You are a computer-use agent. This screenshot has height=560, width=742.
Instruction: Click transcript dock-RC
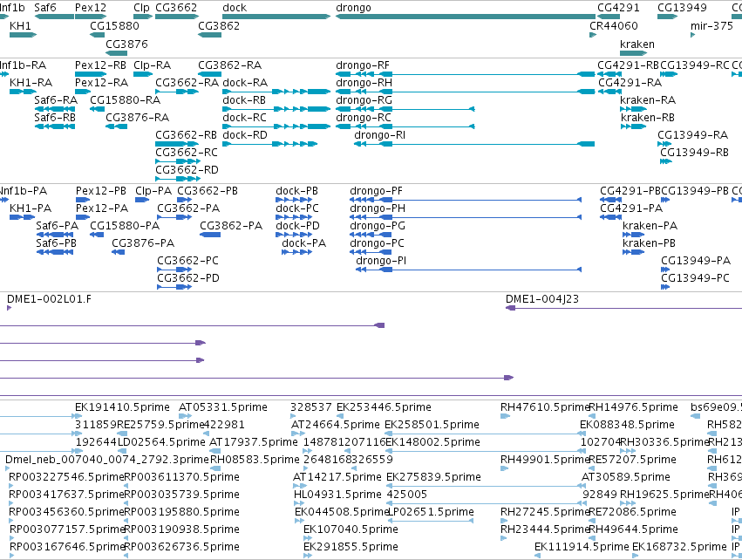click(244, 118)
